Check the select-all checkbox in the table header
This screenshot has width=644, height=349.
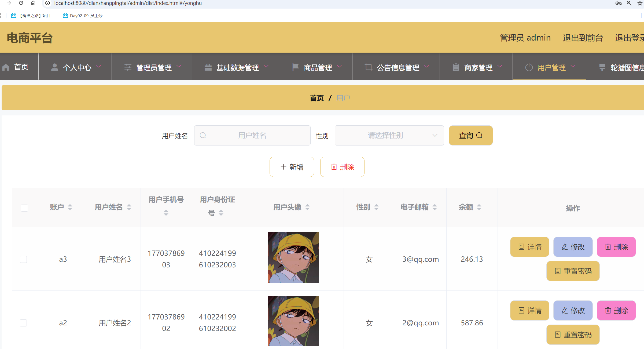point(24,208)
